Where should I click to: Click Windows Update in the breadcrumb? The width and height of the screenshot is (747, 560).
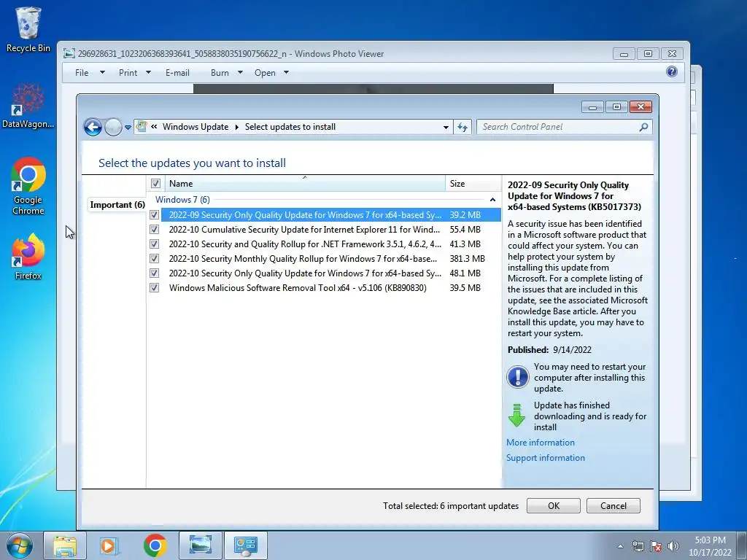(196, 127)
